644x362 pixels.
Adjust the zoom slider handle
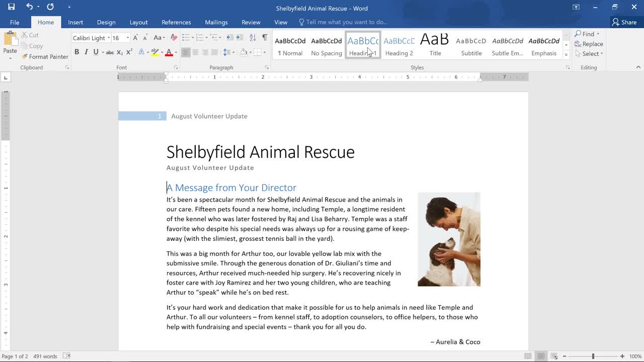(593, 356)
